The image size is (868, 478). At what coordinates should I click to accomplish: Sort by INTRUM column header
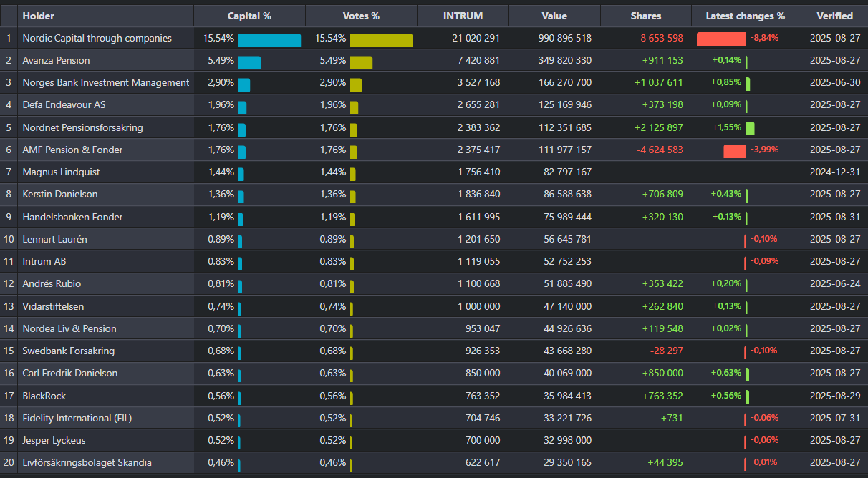pyautogui.click(x=463, y=16)
